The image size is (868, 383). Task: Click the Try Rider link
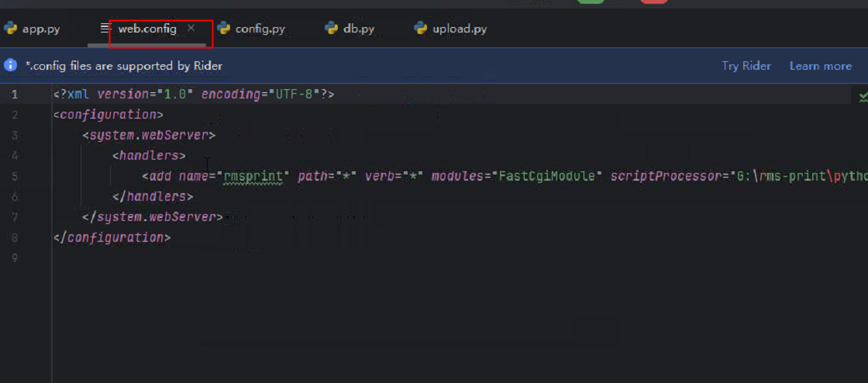pos(746,66)
